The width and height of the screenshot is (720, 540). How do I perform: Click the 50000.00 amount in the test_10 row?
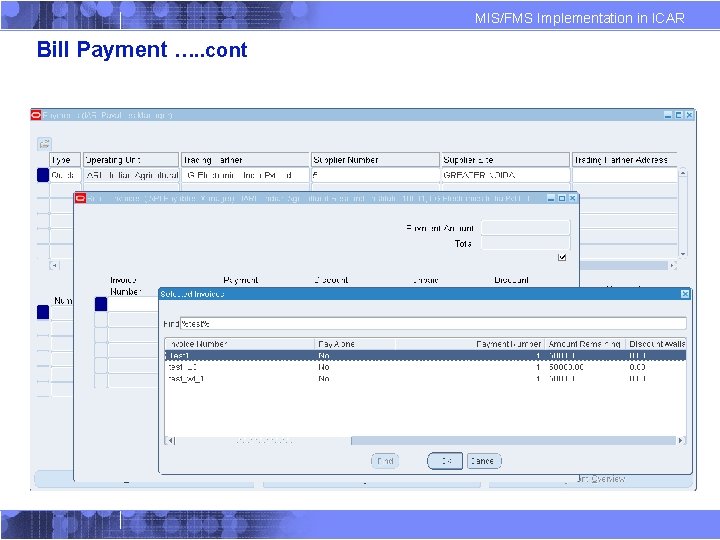(x=566, y=367)
